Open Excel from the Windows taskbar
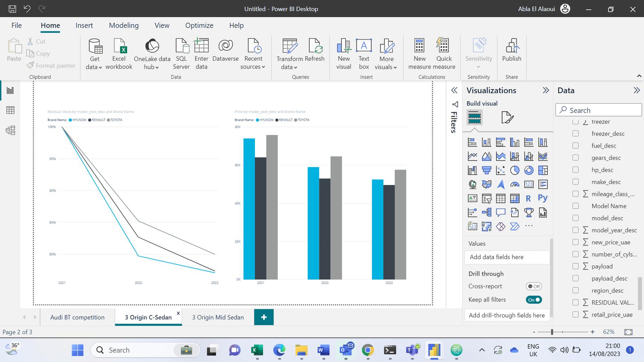This screenshot has height=362, width=644. pos(257,350)
